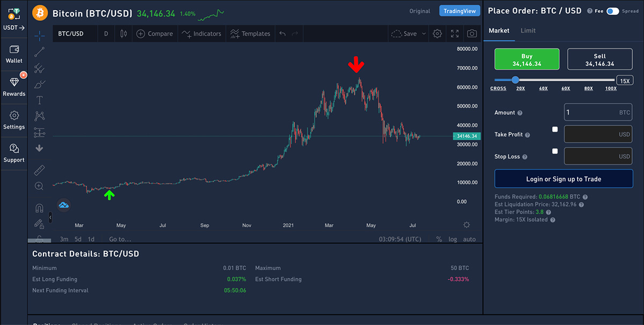Show info for Funds Required
Viewport: 644px width, 325px height.
pos(585,197)
